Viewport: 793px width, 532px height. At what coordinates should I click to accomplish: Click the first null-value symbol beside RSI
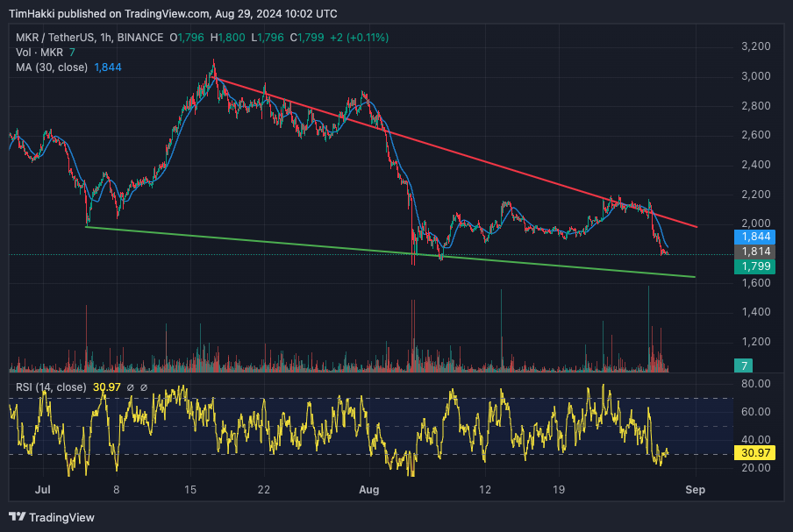tap(129, 387)
